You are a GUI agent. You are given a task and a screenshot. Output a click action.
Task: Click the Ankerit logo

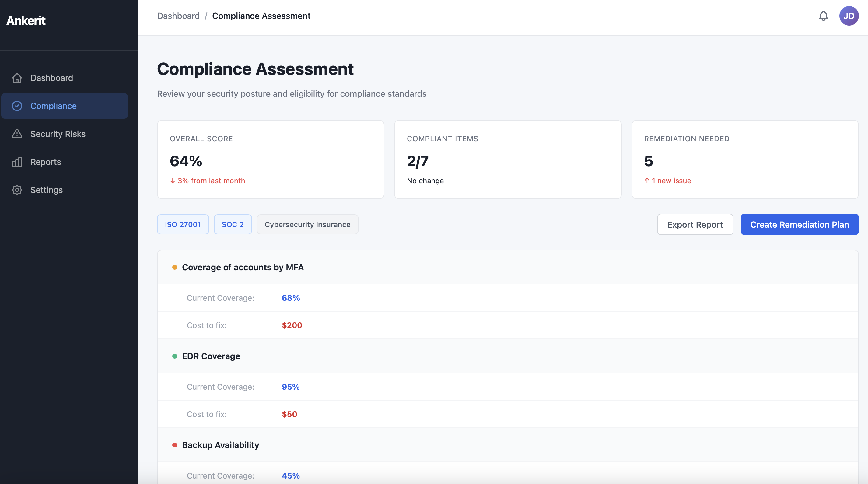click(26, 21)
